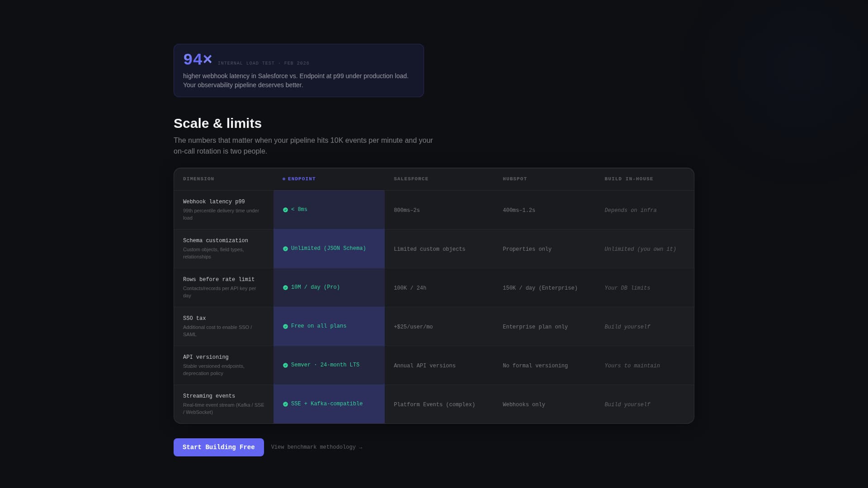The width and height of the screenshot is (868, 488).
Task: Click the checkmark beside "10M / day (Pro)"
Action: [x=285, y=287]
